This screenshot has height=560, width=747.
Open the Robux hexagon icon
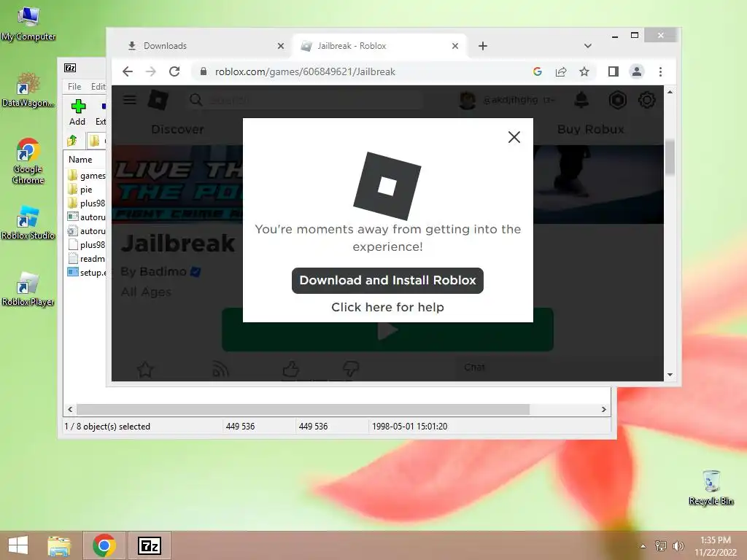(617, 100)
